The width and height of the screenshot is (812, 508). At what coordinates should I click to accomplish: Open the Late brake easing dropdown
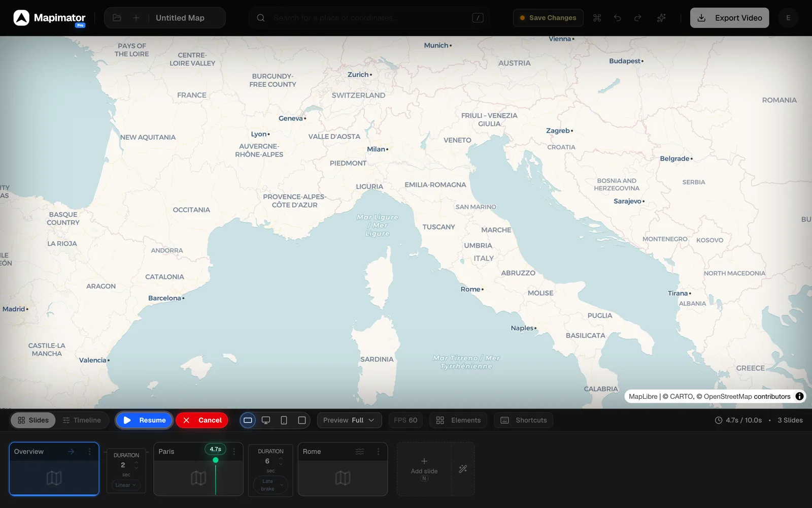pyautogui.click(x=270, y=485)
